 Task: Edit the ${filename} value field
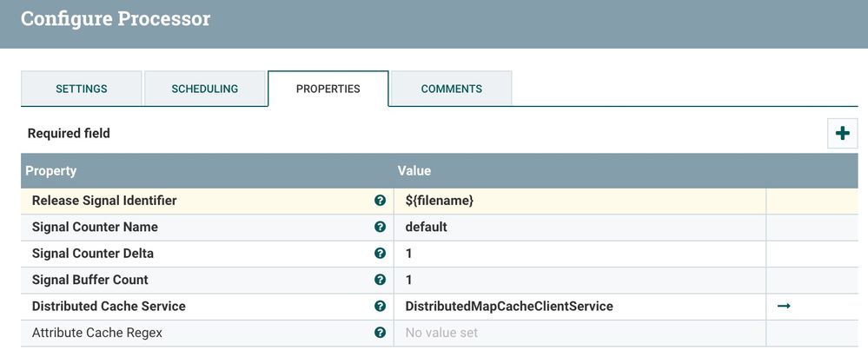[x=579, y=201]
